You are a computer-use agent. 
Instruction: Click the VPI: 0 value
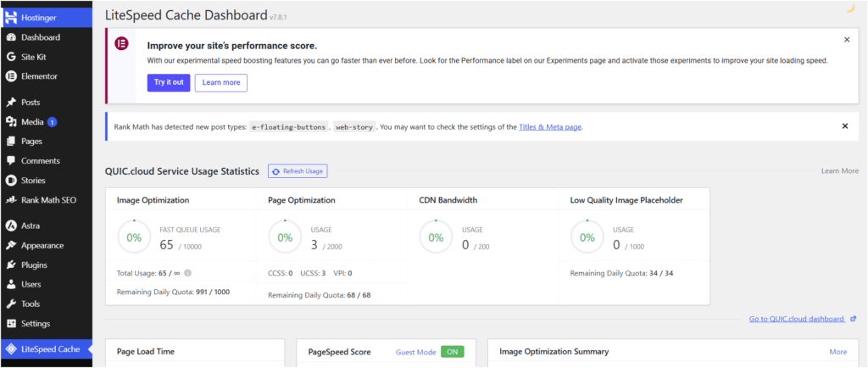click(342, 273)
